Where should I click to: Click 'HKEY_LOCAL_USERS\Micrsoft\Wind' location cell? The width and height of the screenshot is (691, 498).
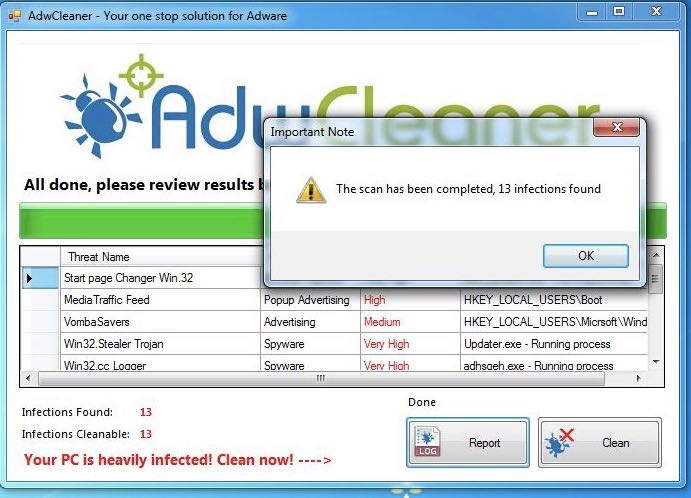pyautogui.click(x=554, y=322)
